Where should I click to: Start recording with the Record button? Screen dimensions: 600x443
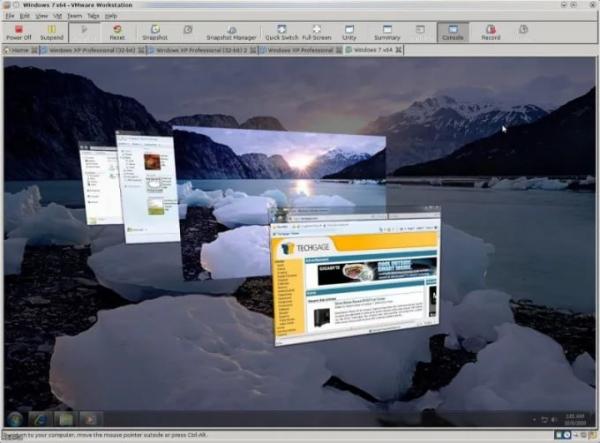click(490, 32)
